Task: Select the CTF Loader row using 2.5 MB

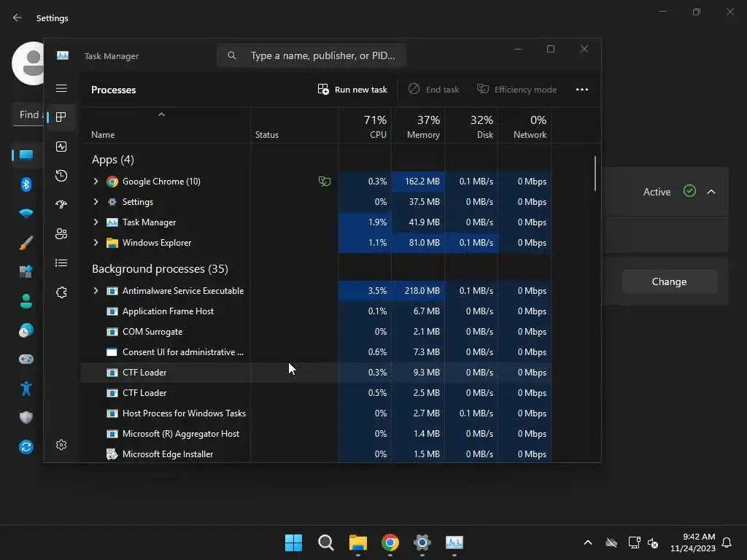Action: (x=316, y=393)
